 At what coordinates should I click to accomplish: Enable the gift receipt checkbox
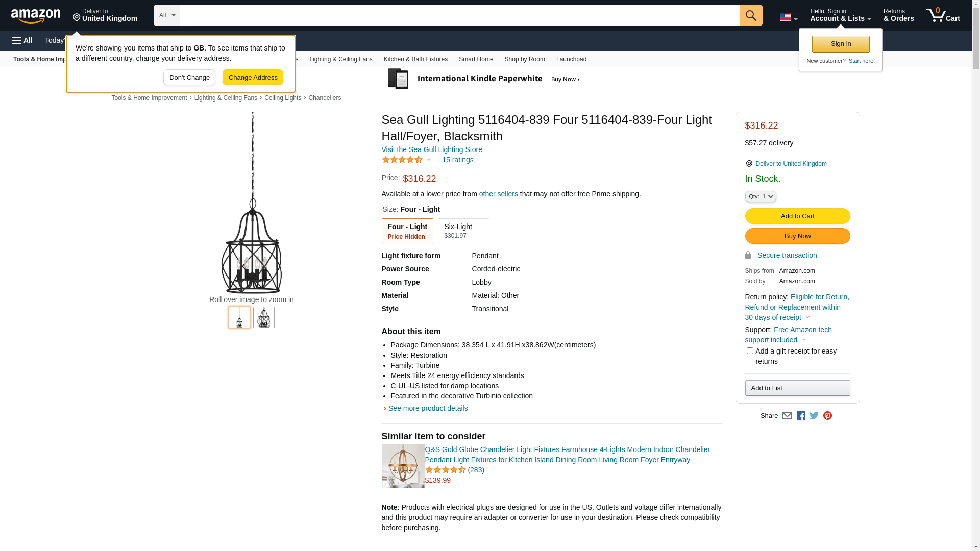click(750, 351)
